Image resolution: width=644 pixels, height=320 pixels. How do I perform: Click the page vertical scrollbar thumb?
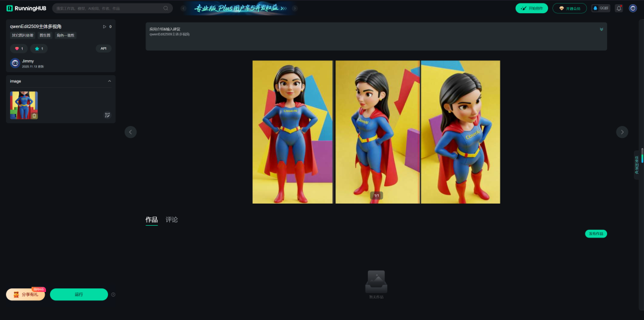[642, 155]
